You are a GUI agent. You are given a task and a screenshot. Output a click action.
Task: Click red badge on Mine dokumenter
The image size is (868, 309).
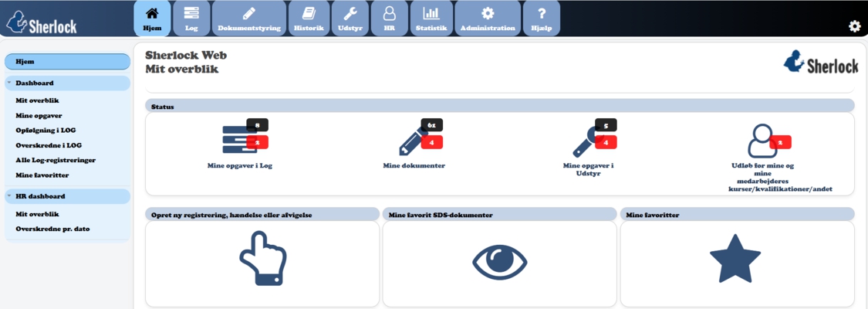pyautogui.click(x=431, y=143)
